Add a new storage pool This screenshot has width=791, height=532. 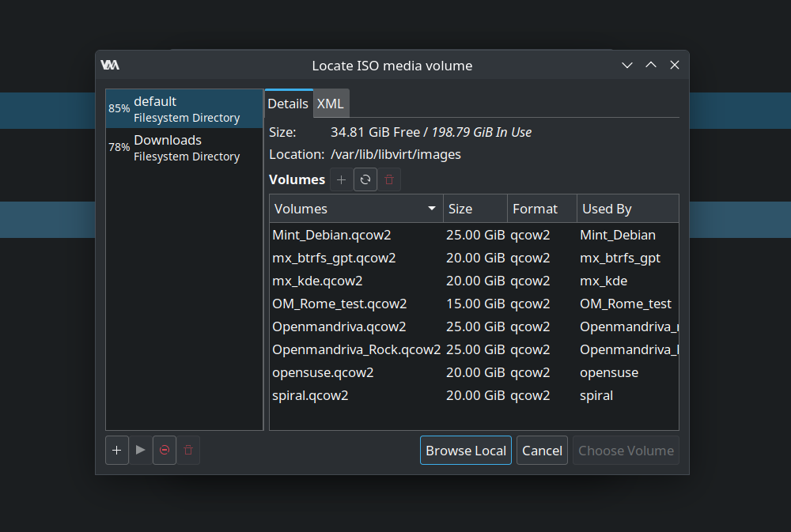(116, 450)
